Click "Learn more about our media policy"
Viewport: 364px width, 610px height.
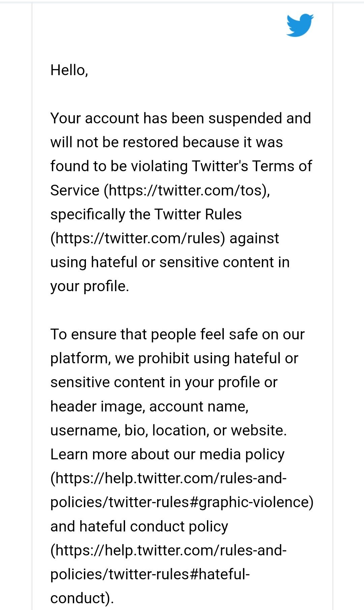click(167, 454)
